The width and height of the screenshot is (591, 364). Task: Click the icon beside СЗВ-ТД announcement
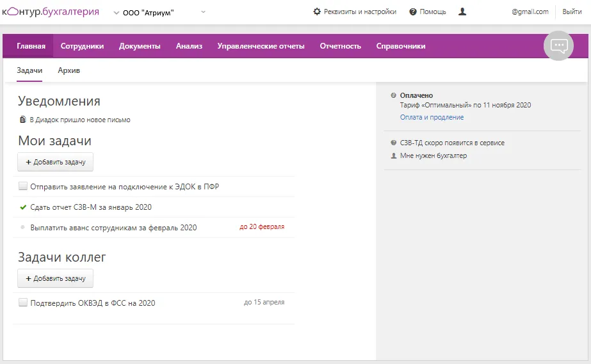394,143
